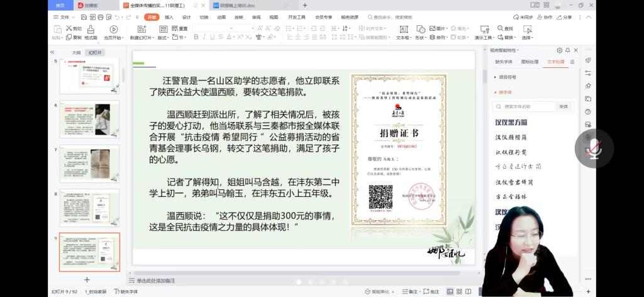Open settings gear in 稻壳智能特性 panel
This screenshot has width=644, height=297.
(x=559, y=50)
